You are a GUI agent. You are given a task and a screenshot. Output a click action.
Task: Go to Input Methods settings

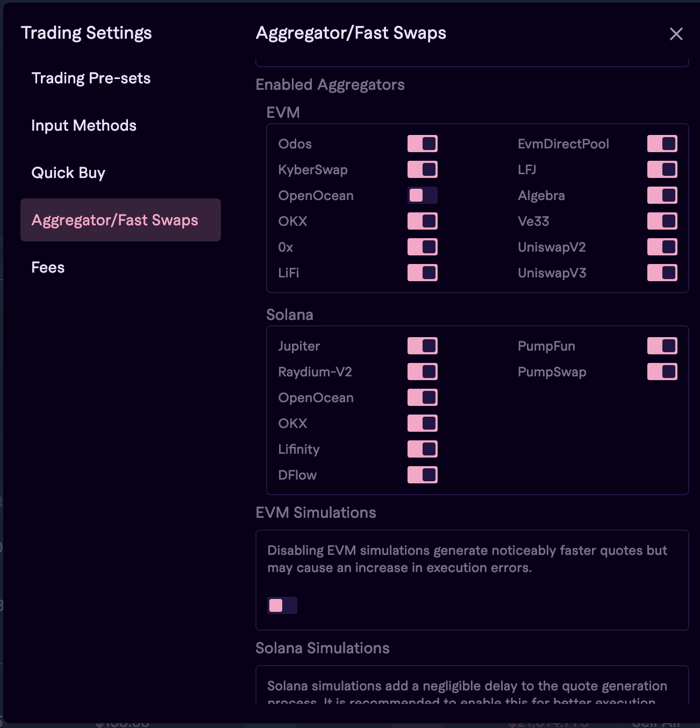click(84, 125)
